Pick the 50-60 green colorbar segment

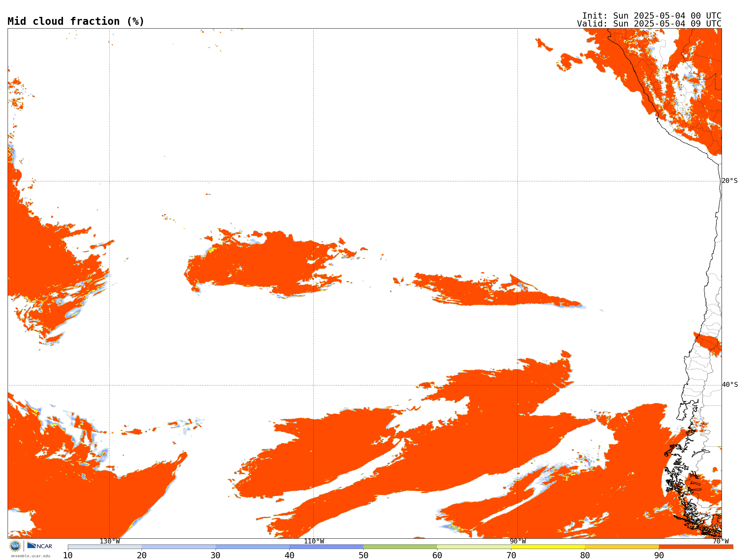click(x=400, y=547)
